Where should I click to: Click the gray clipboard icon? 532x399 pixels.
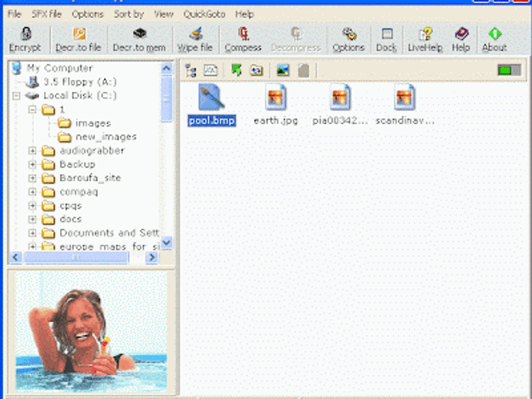coord(304,71)
